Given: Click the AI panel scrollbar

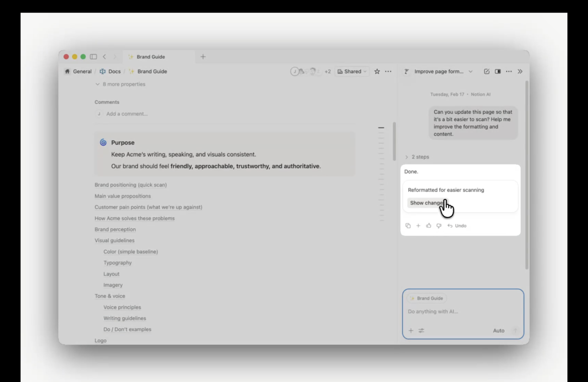Looking at the screenshot, I should 527,175.
